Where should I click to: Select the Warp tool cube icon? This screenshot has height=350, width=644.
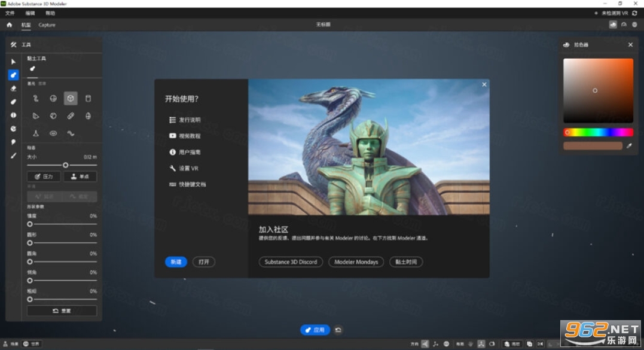(13, 129)
